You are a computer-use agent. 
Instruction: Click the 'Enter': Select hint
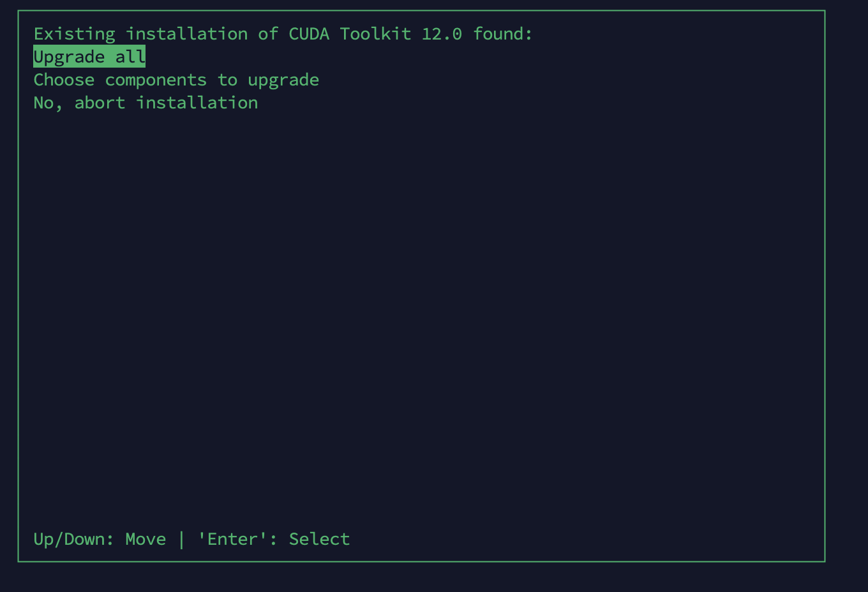click(x=274, y=539)
